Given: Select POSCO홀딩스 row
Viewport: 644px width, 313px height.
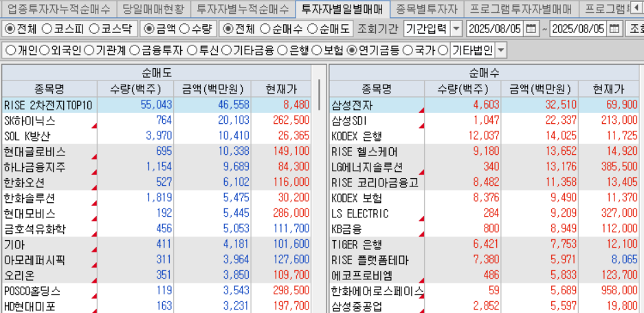Looking at the screenshot, I should tap(157, 291).
